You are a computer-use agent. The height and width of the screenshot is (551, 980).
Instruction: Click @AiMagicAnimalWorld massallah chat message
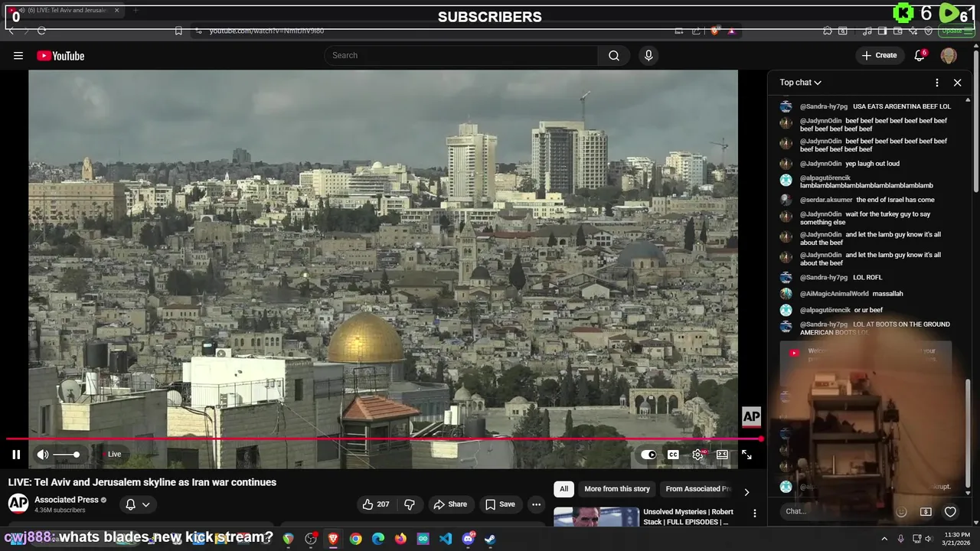click(x=888, y=294)
